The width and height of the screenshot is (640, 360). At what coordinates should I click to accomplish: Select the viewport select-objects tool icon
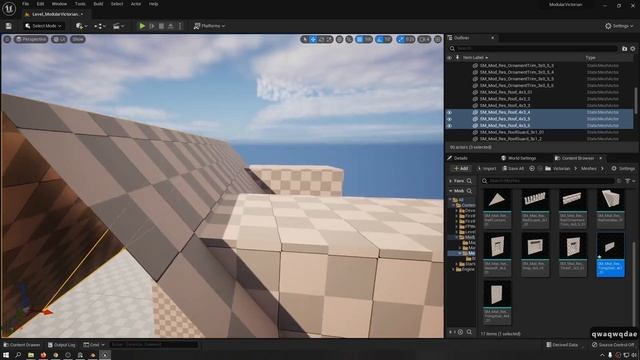pos(304,39)
